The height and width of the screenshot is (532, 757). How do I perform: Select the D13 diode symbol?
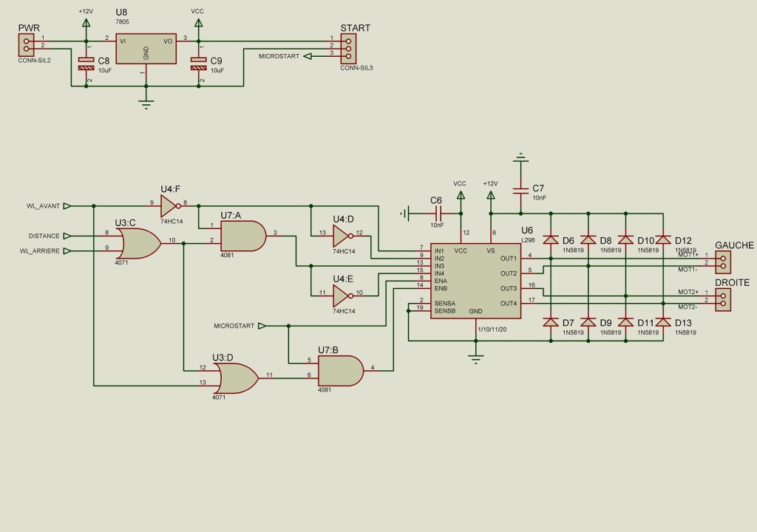tap(663, 322)
